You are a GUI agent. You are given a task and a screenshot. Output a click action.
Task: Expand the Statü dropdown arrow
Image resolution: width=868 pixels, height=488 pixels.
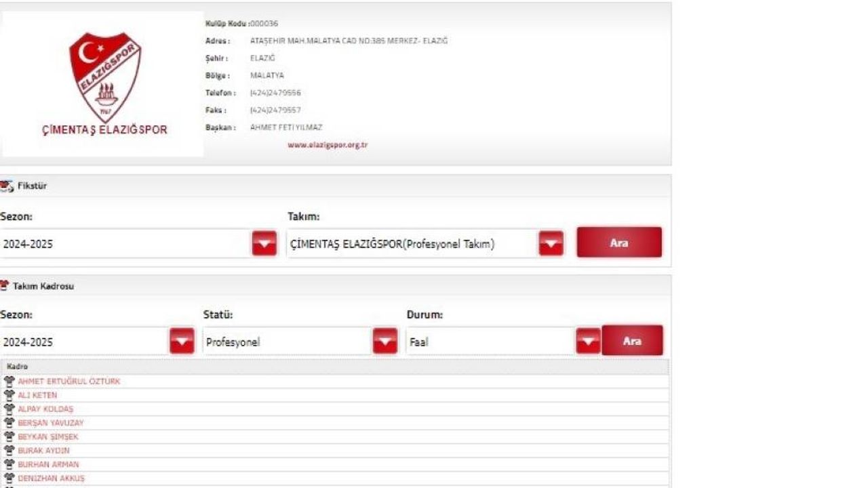coord(385,342)
